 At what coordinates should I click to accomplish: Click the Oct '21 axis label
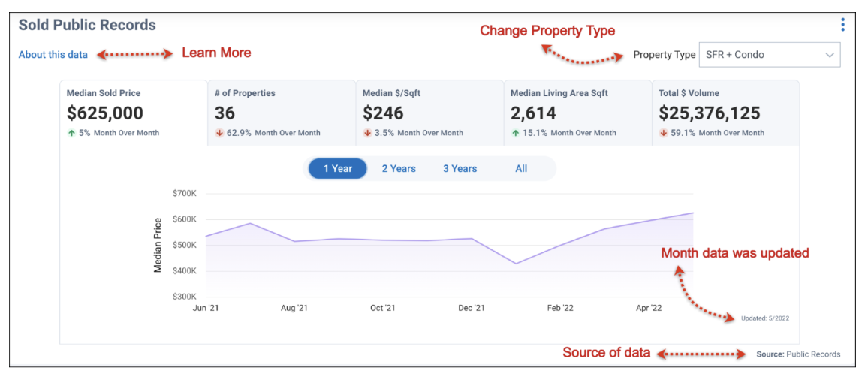coord(382,307)
